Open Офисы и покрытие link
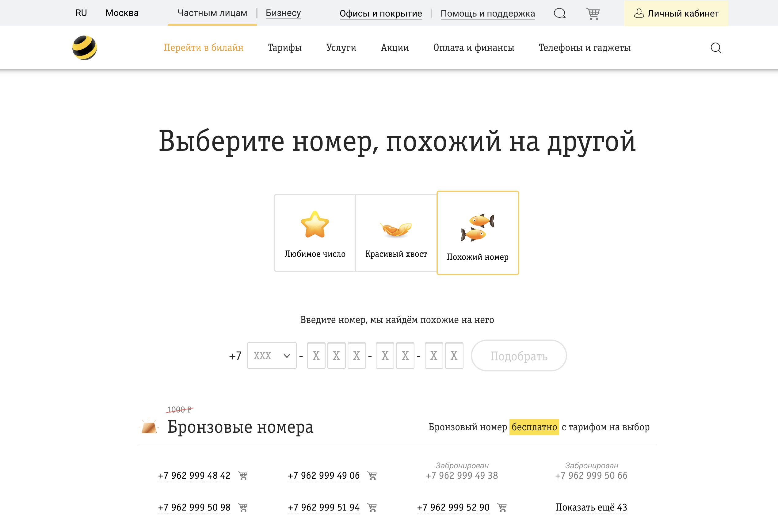This screenshot has width=778, height=532. pos(381,13)
